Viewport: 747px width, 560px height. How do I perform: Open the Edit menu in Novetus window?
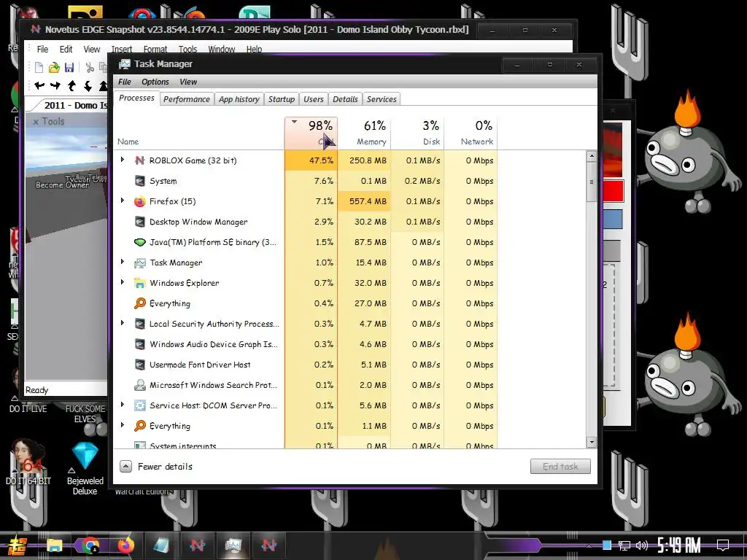coord(66,50)
